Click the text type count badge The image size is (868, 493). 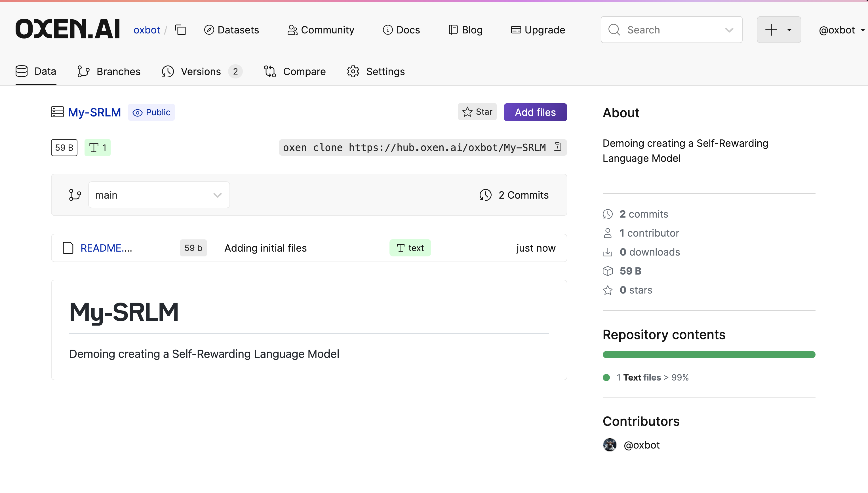(x=97, y=148)
